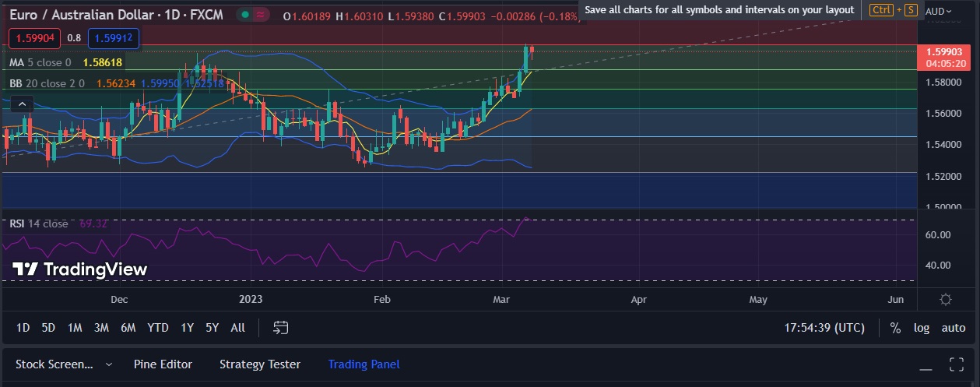
Task: Click the blue buy price 1.59912 button
Action: 114,37
